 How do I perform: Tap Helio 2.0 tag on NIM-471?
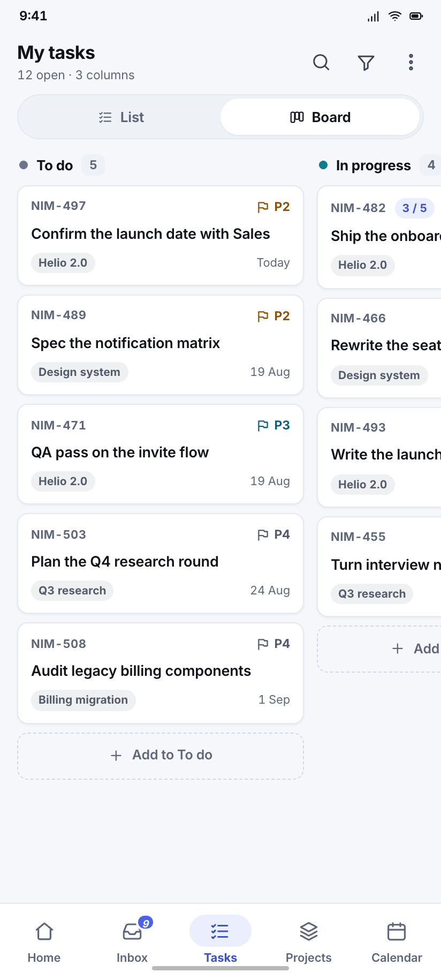click(63, 481)
